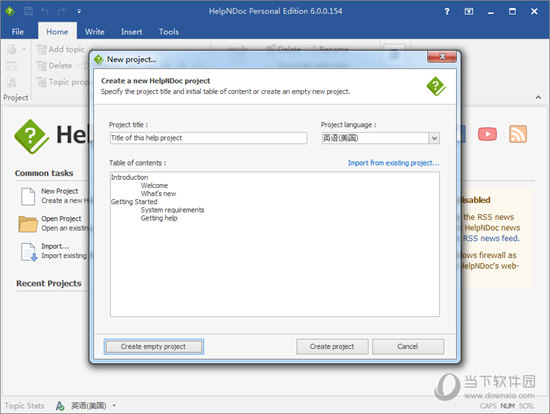
Task: Click the Add topic ribbon button
Action: click(61, 49)
